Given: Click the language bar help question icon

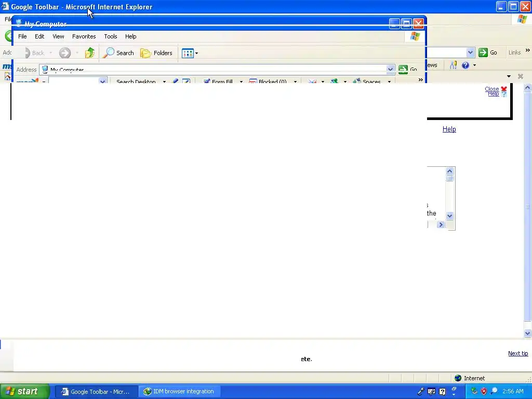Looking at the screenshot, I should (x=443, y=392).
